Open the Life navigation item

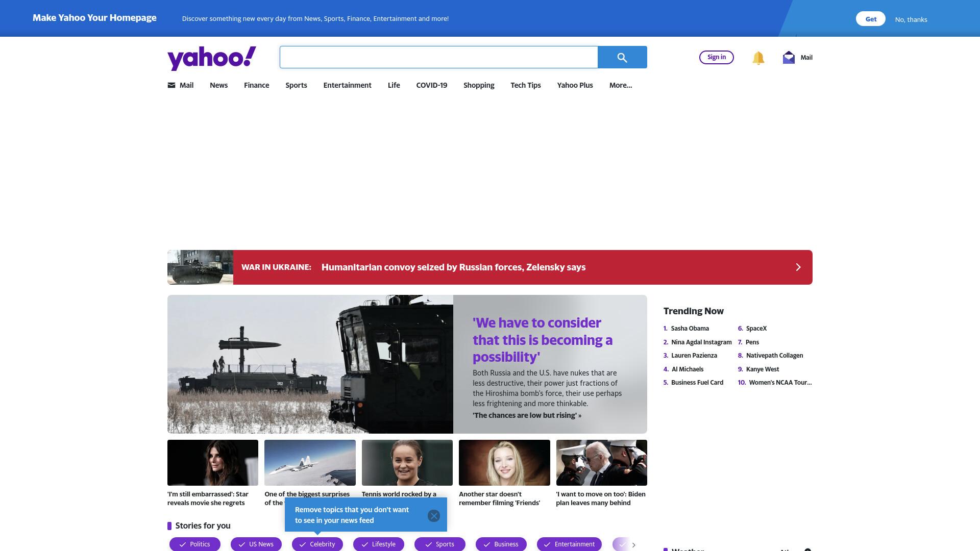(x=394, y=85)
